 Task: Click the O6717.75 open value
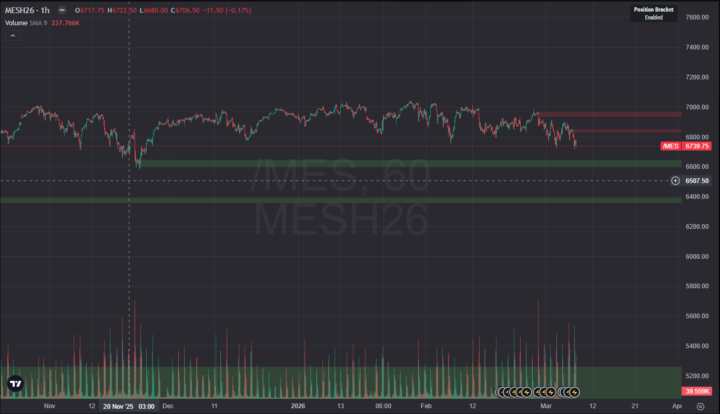click(90, 10)
